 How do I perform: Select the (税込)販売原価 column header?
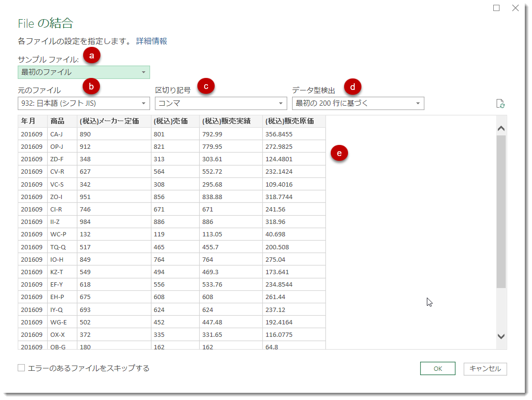pos(294,121)
